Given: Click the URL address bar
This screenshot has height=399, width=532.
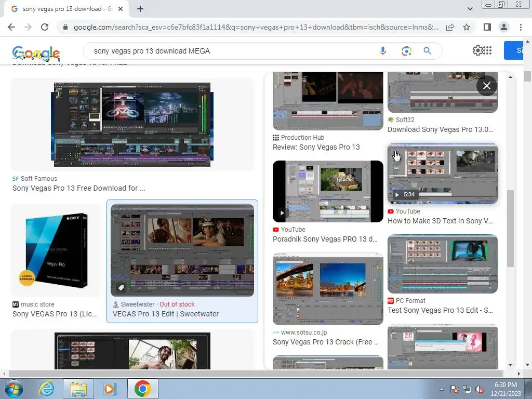Looking at the screenshot, I should [x=256, y=27].
